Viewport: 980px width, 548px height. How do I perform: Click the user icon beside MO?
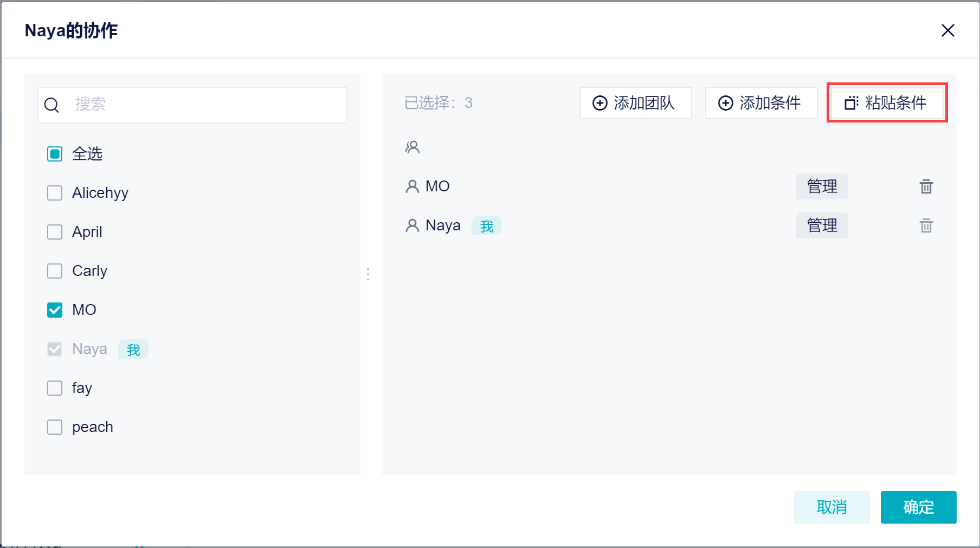[412, 186]
